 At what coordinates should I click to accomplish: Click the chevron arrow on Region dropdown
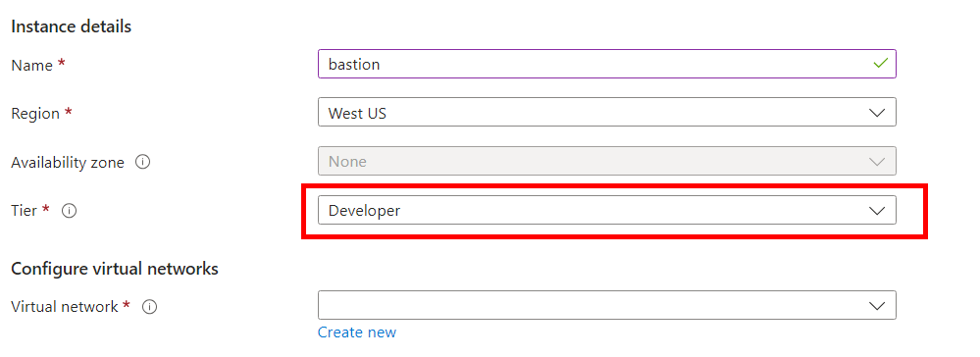[x=877, y=113]
